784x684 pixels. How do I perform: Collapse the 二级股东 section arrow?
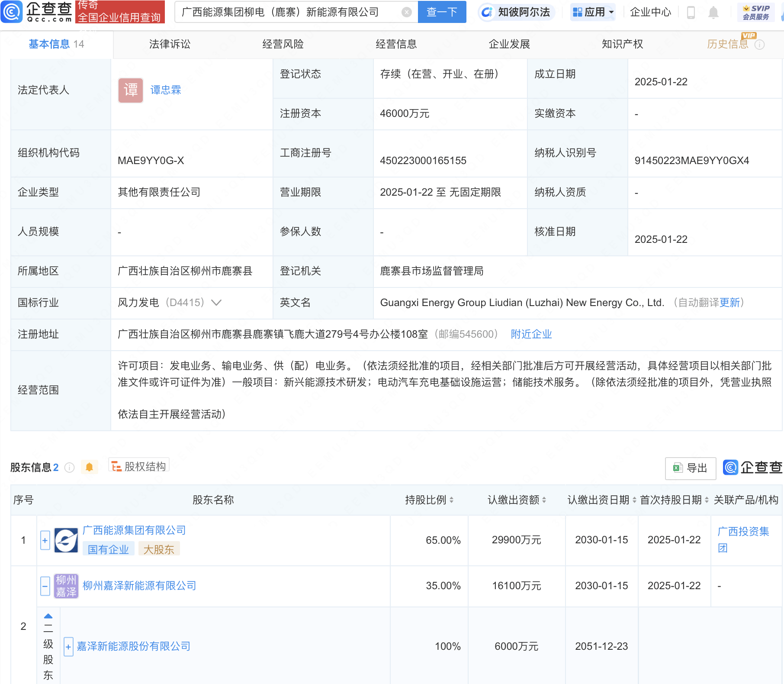coord(48,616)
